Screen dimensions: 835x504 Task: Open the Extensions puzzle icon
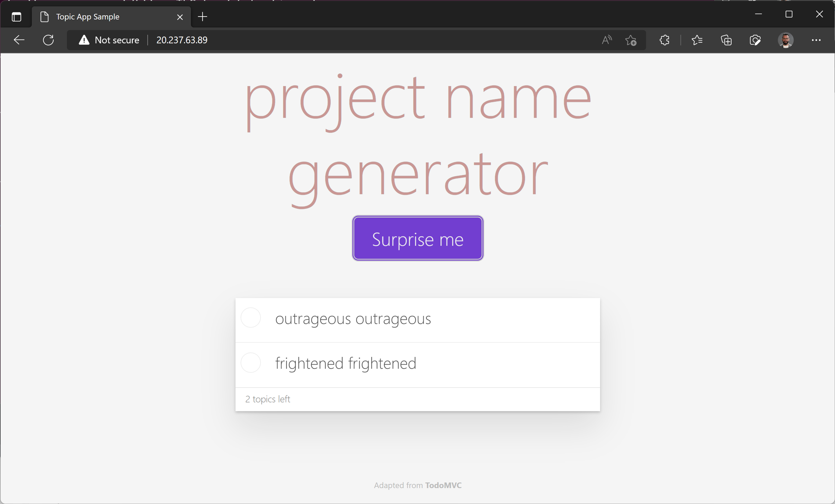tap(664, 40)
